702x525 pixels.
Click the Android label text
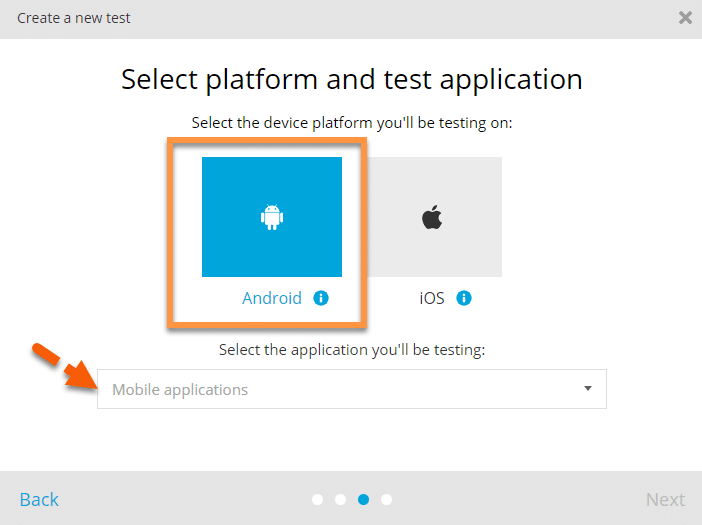click(x=272, y=298)
